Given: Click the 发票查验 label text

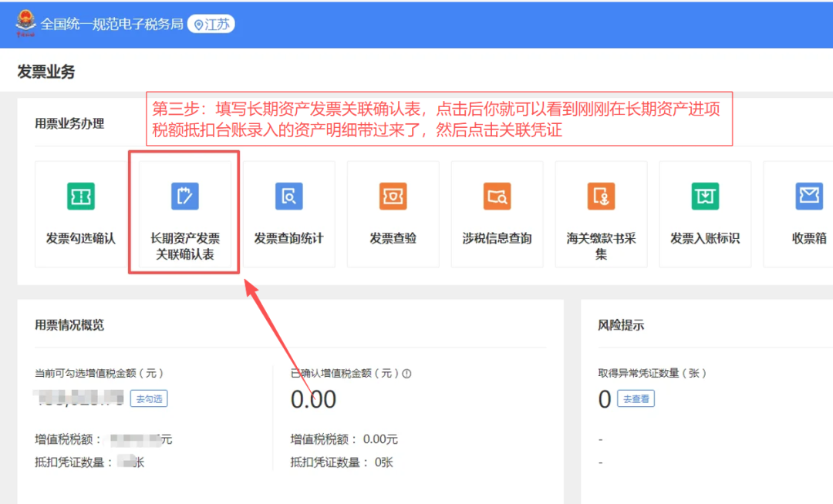Looking at the screenshot, I should click(x=393, y=238).
